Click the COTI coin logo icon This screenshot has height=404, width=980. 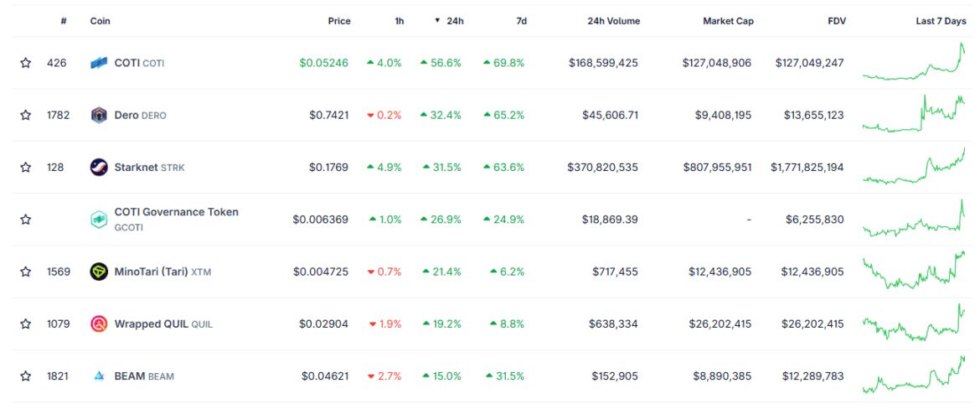[x=99, y=63]
